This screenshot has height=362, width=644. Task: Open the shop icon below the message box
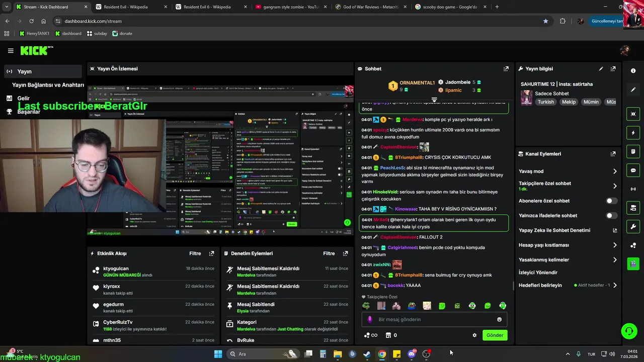tap(388, 335)
